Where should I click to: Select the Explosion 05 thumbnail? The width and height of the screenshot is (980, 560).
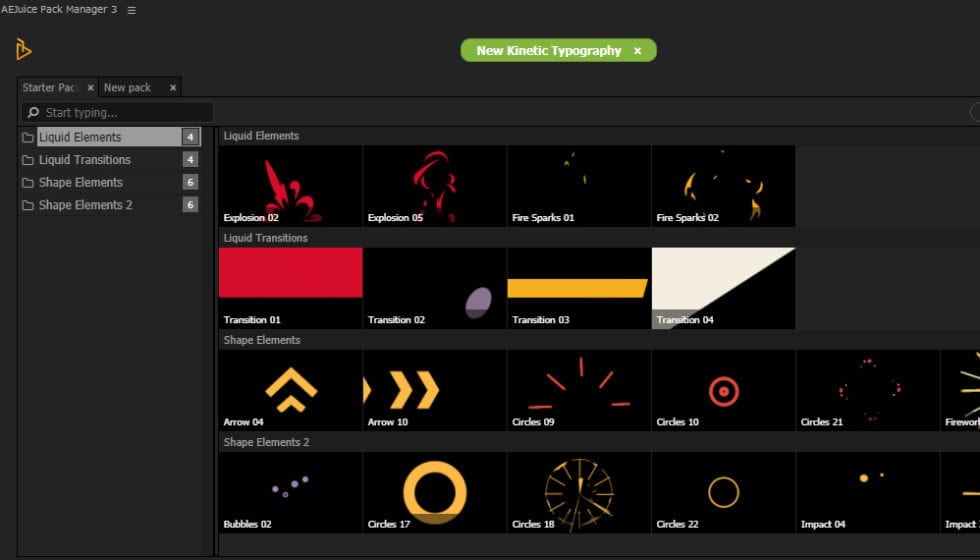pos(435,186)
